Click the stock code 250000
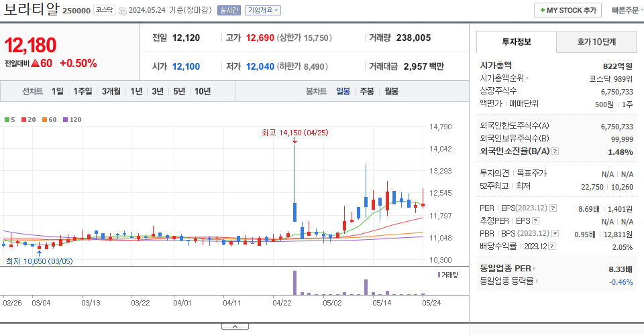Viewport: 644px width, 335px height. 76,11
